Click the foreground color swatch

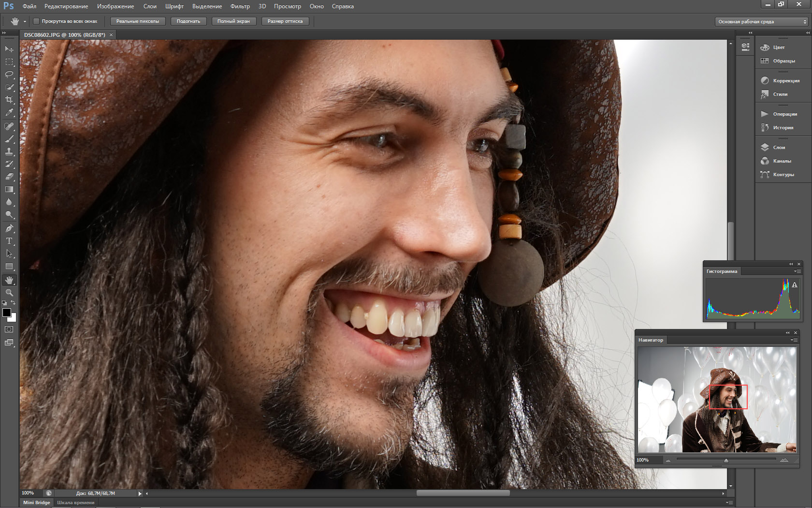[x=7, y=313]
